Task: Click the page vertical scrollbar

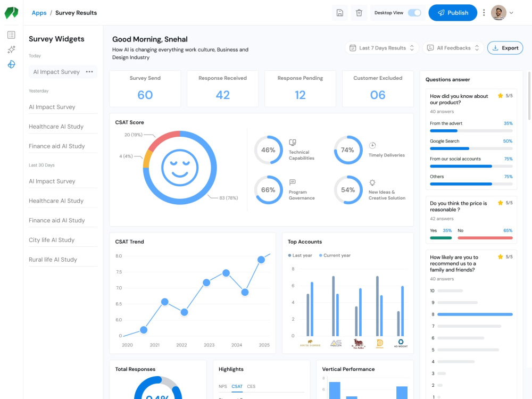Action: tap(529, 95)
